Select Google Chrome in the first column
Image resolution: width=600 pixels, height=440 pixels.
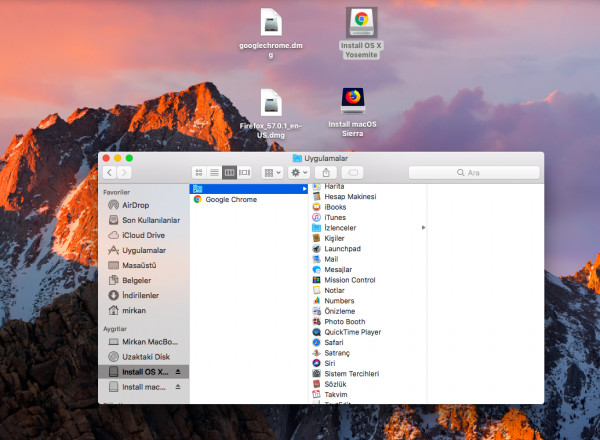click(x=249, y=199)
